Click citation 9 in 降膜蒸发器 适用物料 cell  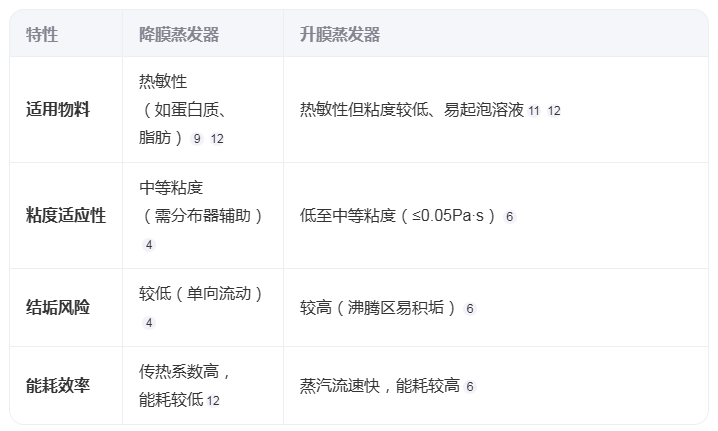coord(197,139)
